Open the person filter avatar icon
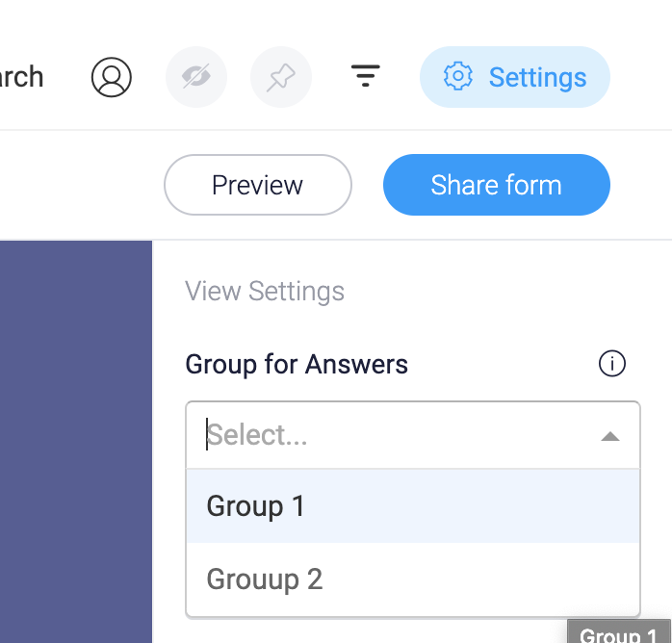This screenshot has width=672, height=643. tap(112, 77)
